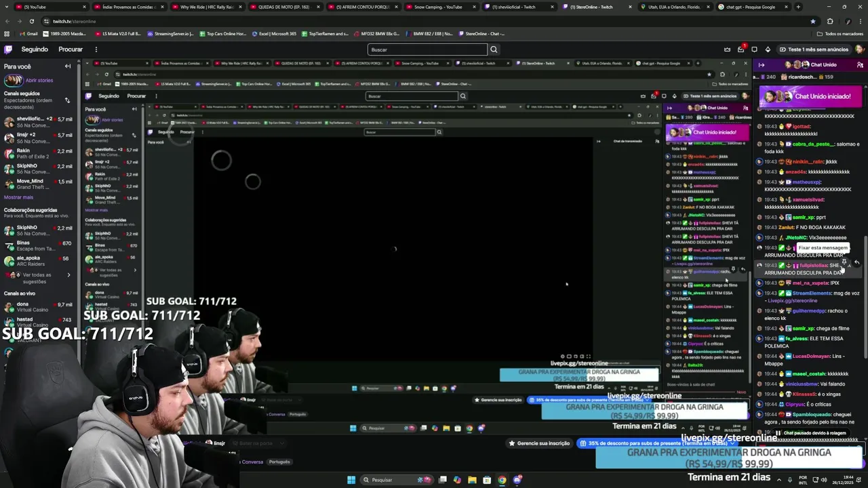Open the Chrome three-dot menu
This screenshot has height=488, width=868.
tap(860, 21)
